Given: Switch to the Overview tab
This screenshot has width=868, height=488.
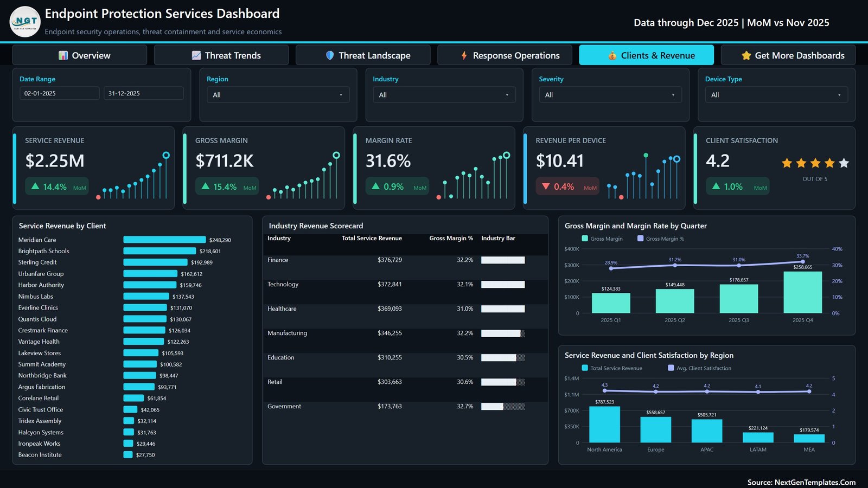Looking at the screenshot, I should (80, 55).
